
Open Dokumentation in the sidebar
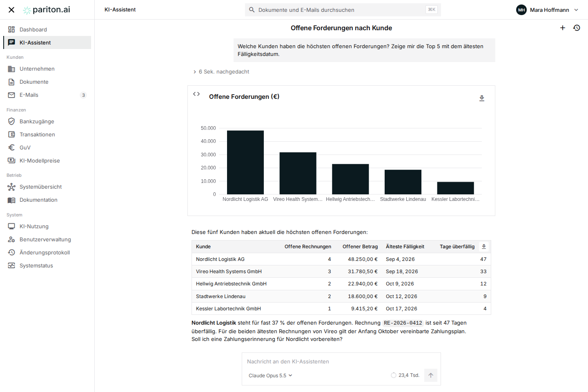[47, 200]
